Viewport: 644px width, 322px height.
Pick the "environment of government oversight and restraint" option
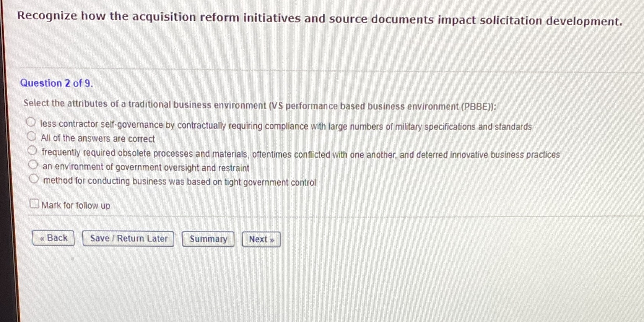[x=33, y=164]
